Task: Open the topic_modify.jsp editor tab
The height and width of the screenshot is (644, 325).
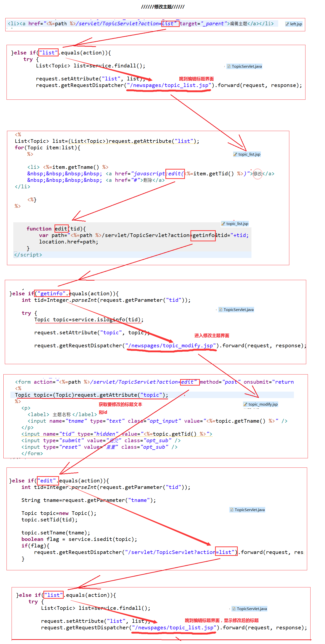Action: [x=261, y=404]
